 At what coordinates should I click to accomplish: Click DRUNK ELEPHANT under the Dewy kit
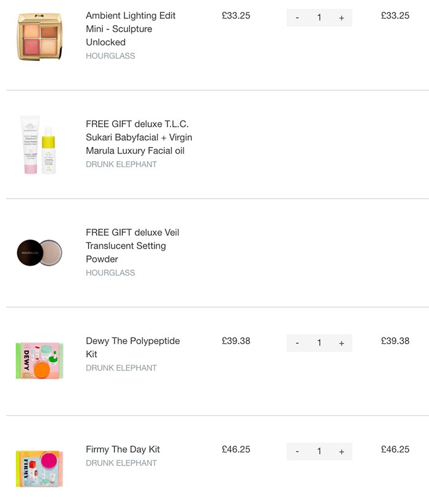click(x=121, y=367)
